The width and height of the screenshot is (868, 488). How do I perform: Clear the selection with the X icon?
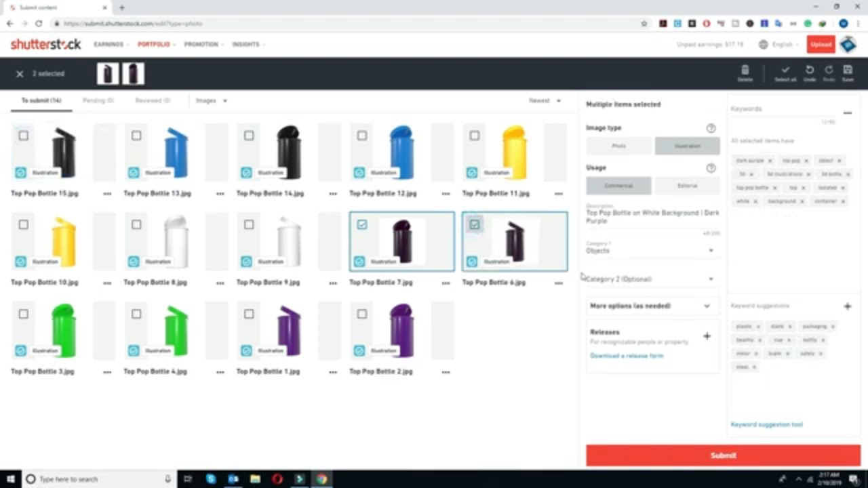point(20,74)
